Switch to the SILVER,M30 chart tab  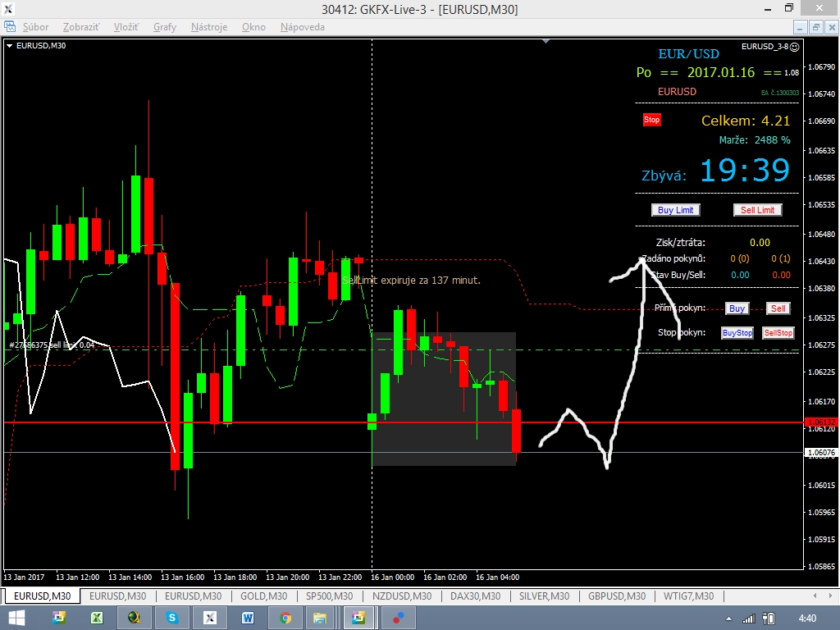click(544, 596)
